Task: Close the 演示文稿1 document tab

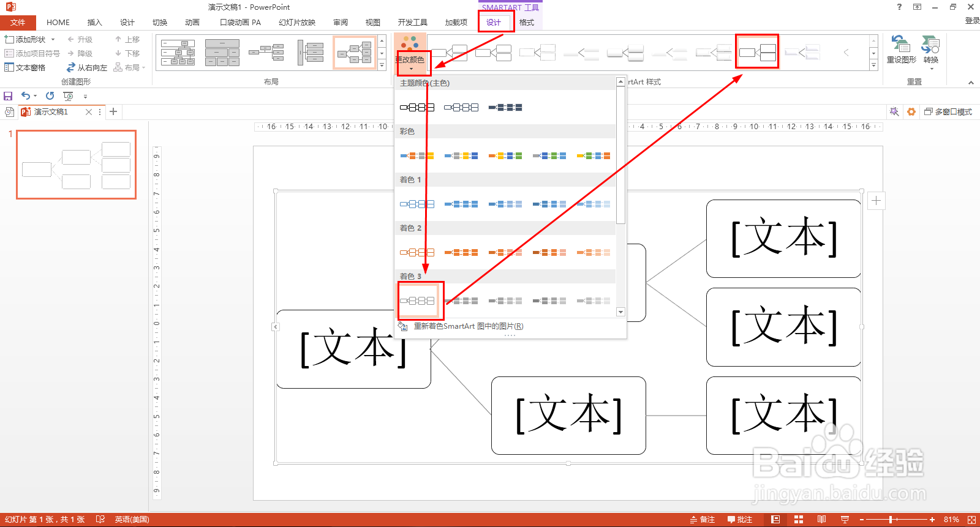Action: coord(89,112)
